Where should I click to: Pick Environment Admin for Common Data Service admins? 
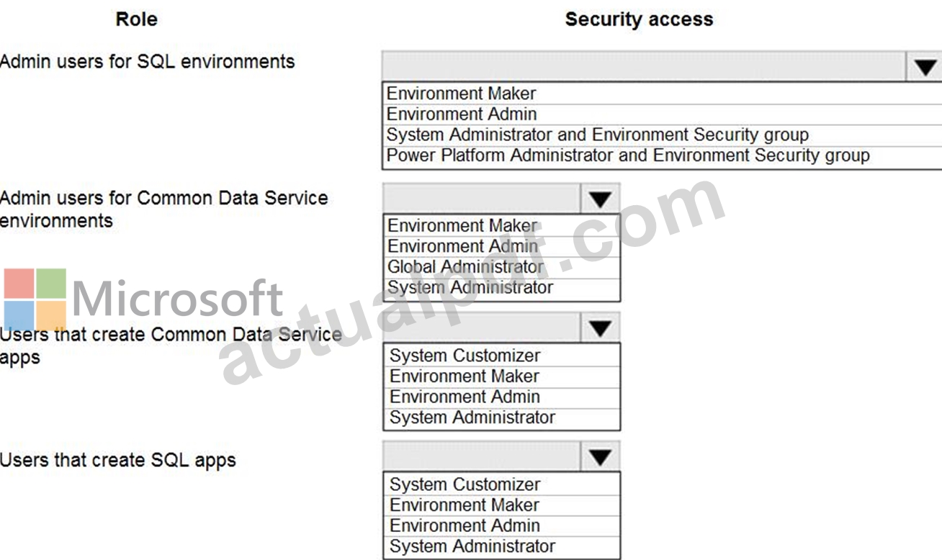tap(501, 246)
